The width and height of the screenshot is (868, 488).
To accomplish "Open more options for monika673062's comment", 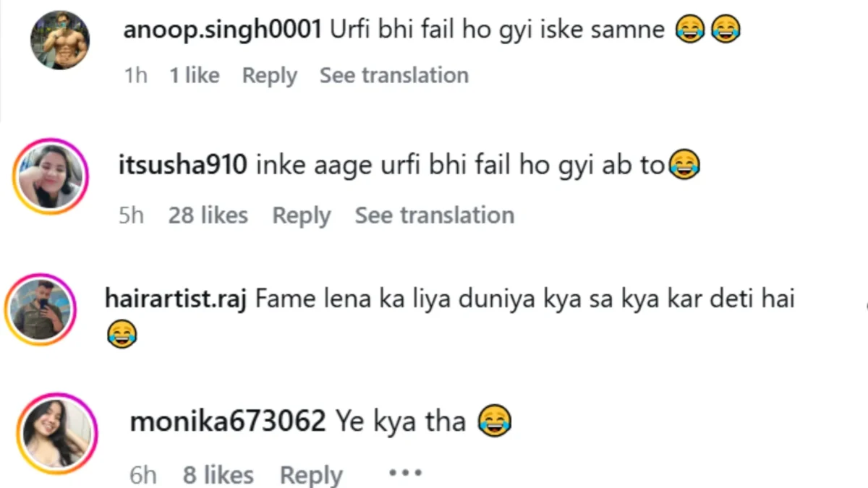I will tap(404, 474).
